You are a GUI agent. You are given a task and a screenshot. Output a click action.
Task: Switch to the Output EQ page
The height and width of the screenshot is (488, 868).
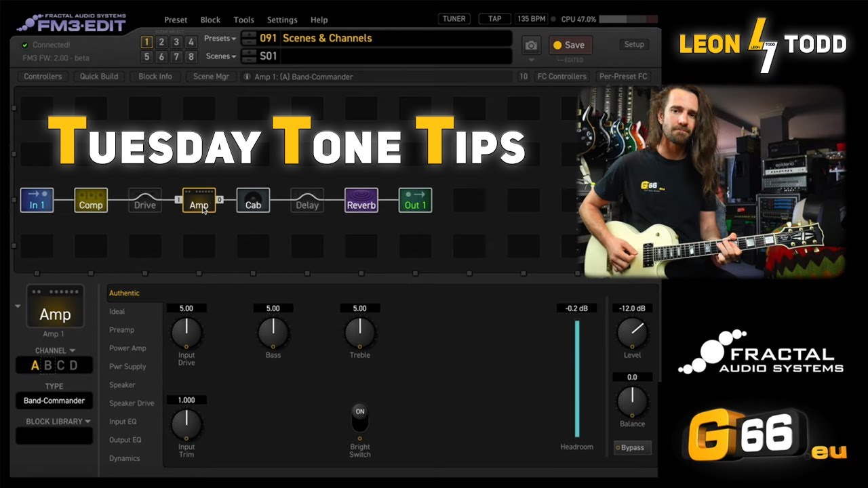pos(125,440)
